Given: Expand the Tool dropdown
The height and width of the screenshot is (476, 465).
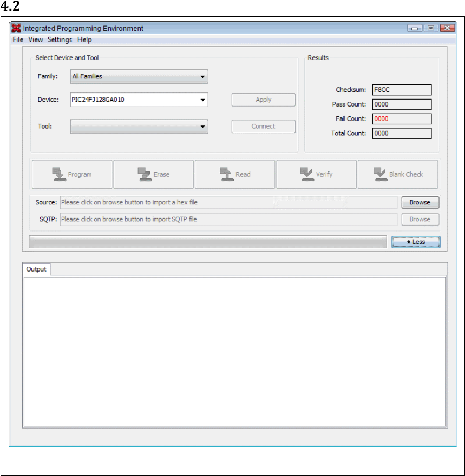Looking at the screenshot, I should [139, 127].
